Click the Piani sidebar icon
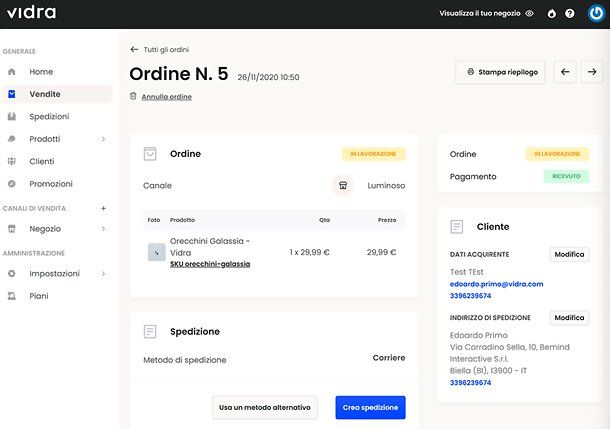Viewport: 610px width, 429px height. 12,296
